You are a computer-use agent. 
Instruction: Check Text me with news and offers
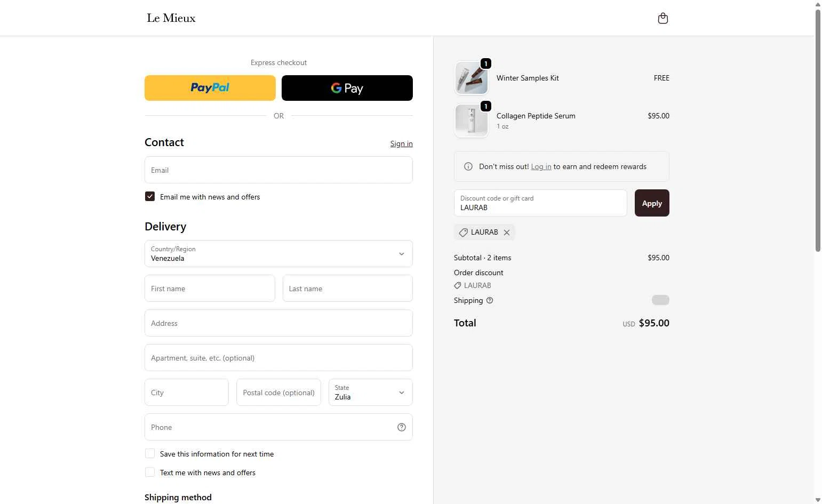(x=150, y=473)
